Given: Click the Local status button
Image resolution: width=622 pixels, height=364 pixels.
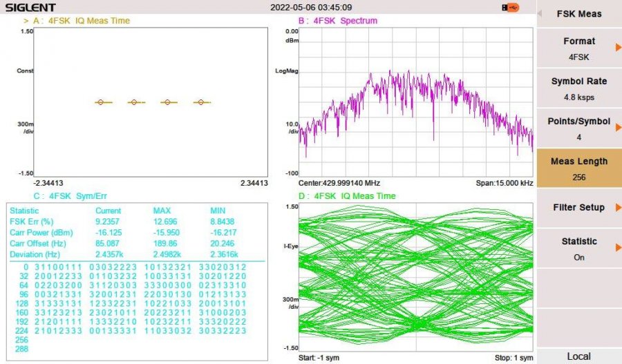Looking at the screenshot, I should pos(578,356).
